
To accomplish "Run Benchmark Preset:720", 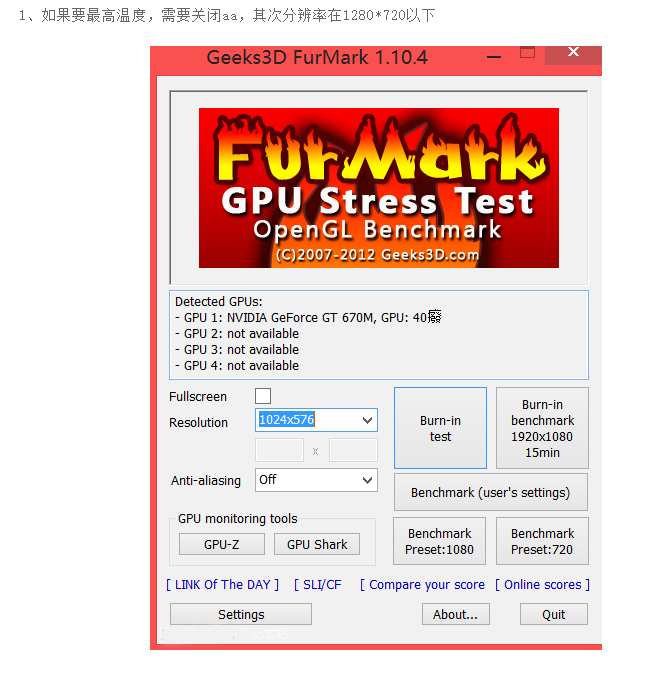I will [542, 541].
